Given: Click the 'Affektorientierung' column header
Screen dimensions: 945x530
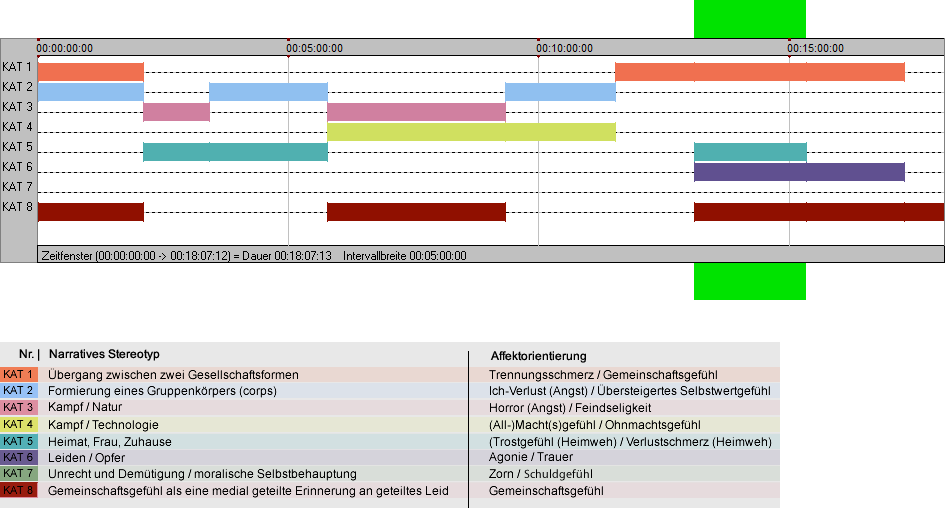Looking at the screenshot, I should [x=538, y=356].
